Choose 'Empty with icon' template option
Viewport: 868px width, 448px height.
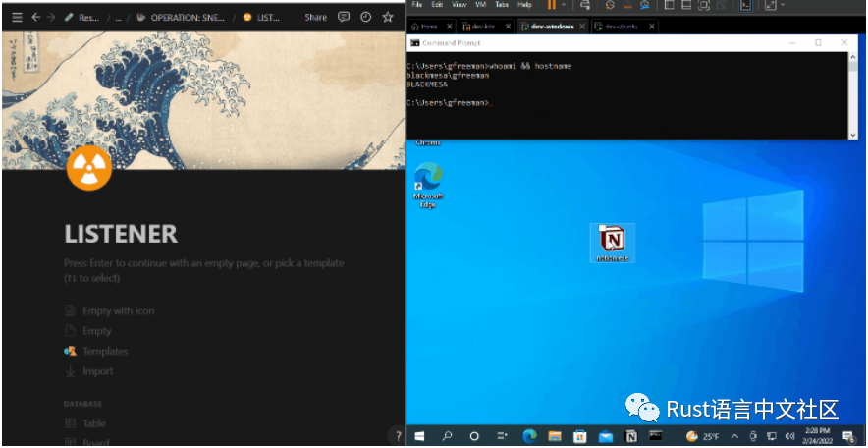click(x=110, y=310)
